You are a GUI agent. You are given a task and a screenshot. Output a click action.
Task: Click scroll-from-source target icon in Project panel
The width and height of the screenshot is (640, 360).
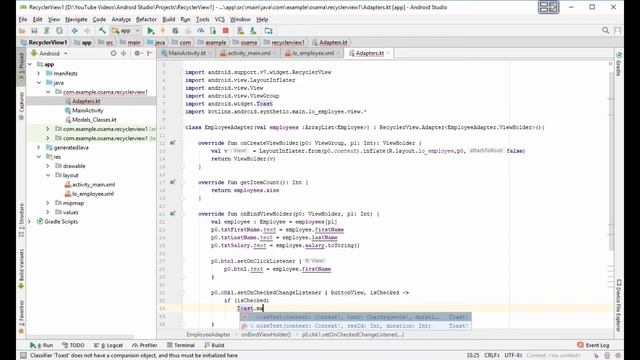tap(113, 53)
